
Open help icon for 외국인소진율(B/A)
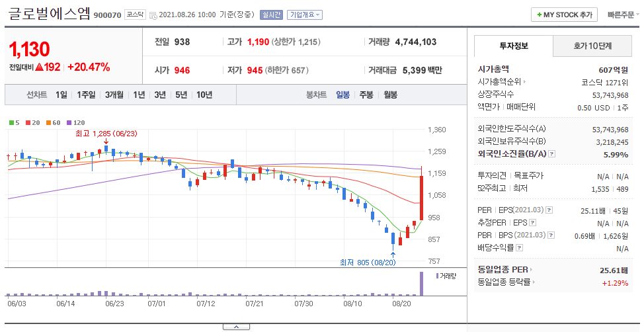click(x=551, y=153)
